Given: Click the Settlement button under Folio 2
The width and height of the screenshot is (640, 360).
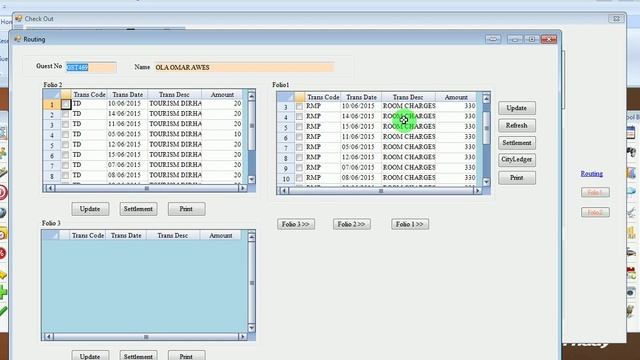Looking at the screenshot, I should (138, 209).
